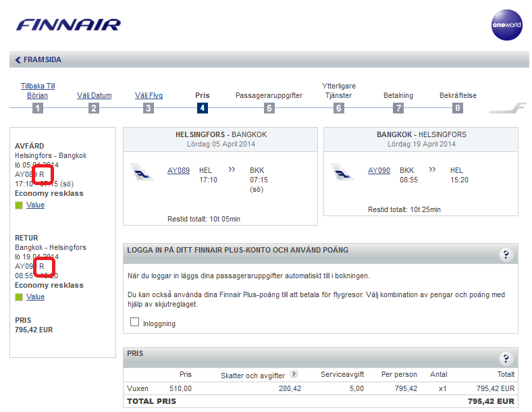The height and width of the screenshot is (412, 532).
Task: Open flight AY090 details link
Action: (x=379, y=170)
